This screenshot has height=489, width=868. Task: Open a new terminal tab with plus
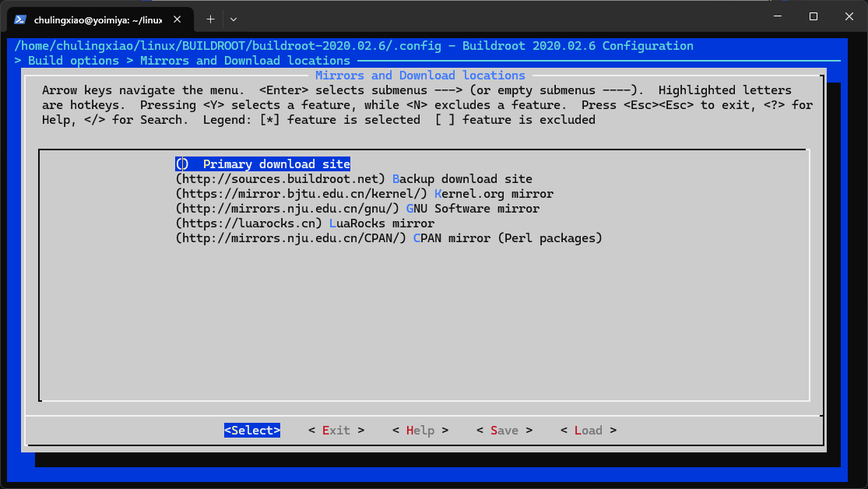coord(210,19)
